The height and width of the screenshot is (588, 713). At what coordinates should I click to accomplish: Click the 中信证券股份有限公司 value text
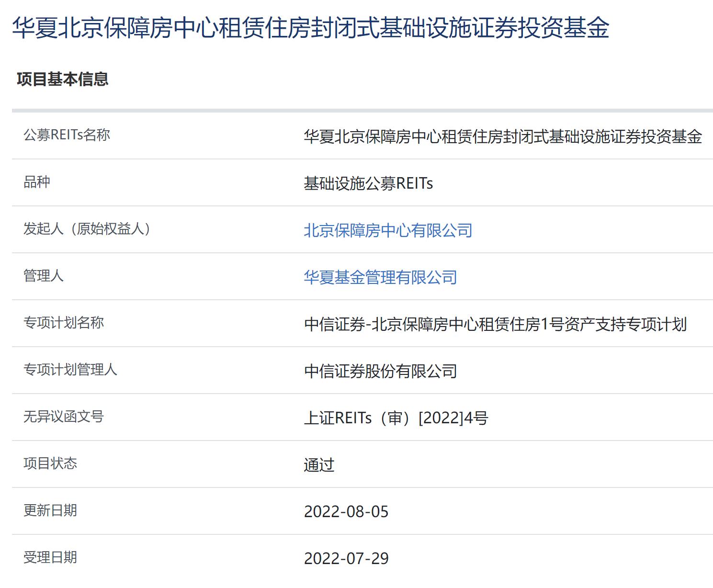pyautogui.click(x=380, y=371)
